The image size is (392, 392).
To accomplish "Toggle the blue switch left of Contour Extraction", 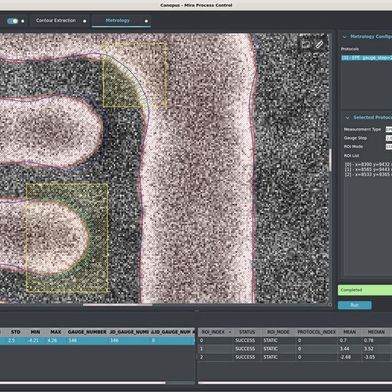I will [x=13, y=21].
